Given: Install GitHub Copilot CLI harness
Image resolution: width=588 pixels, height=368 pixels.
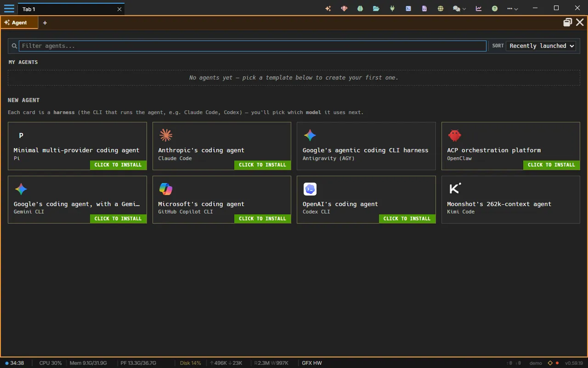Looking at the screenshot, I should (262, 218).
